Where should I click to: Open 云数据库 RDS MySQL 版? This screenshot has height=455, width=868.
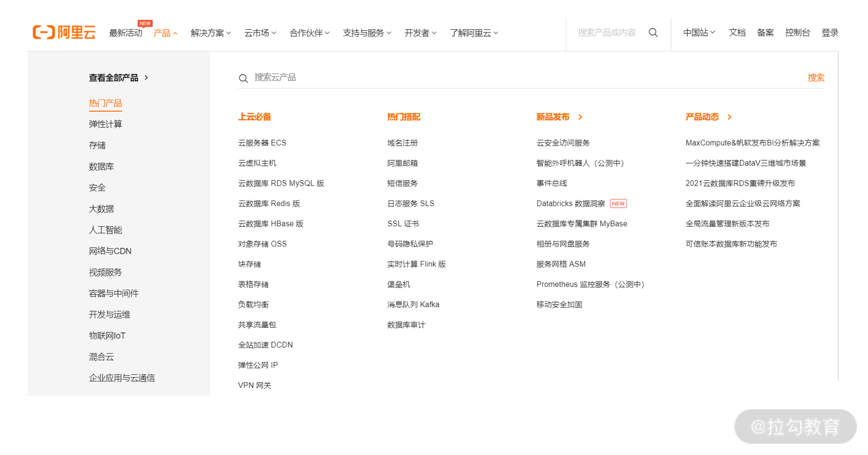click(281, 183)
